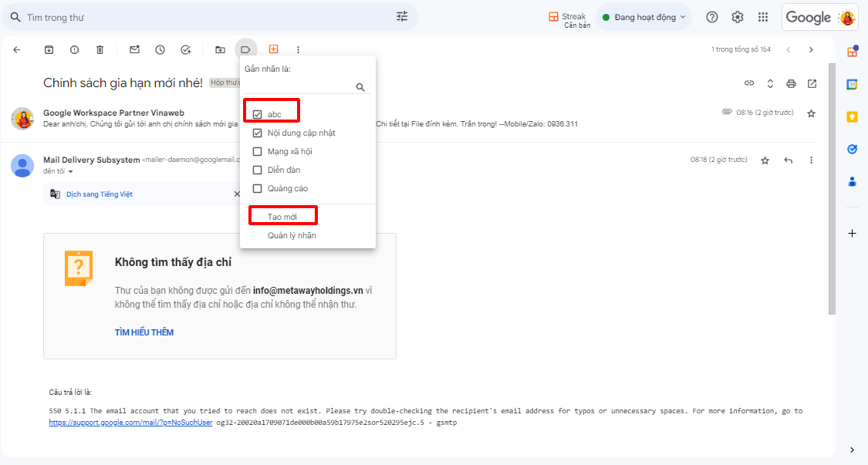Click the back arrow to return to inbox
Viewport: 868px width, 465px height.
tap(17, 49)
